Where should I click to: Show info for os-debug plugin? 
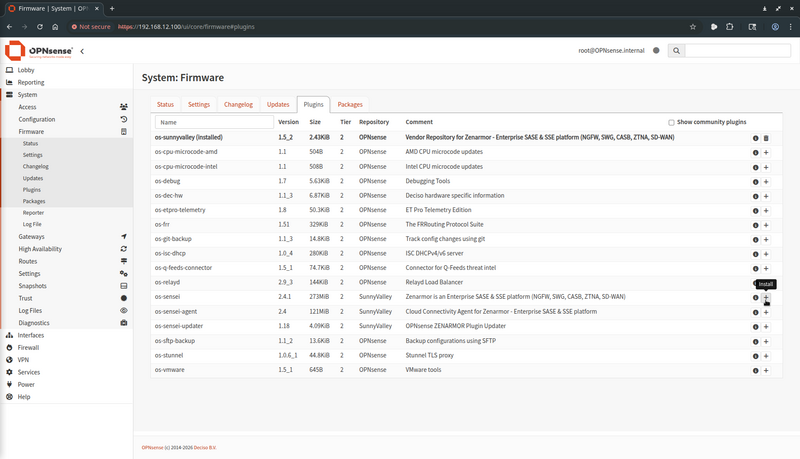pos(756,182)
